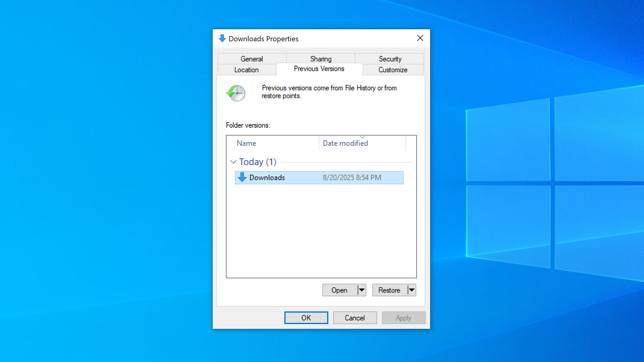644x362 pixels.
Task: Open the dropdown next to the Restore button
Action: point(411,290)
